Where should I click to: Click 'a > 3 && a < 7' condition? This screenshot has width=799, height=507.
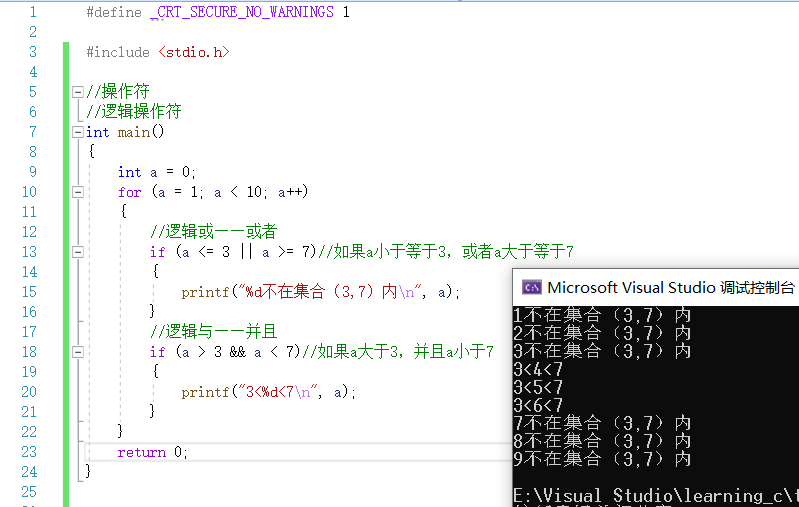(238, 352)
